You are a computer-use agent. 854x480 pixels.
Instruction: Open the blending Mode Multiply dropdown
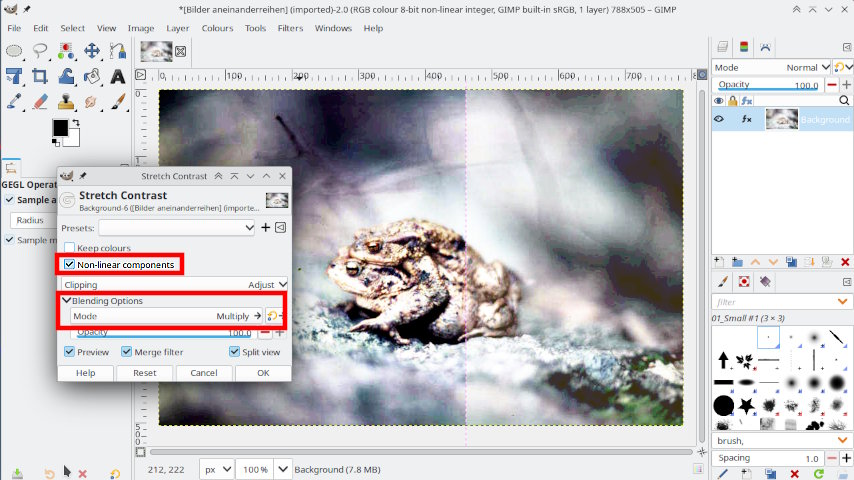[x=167, y=316]
